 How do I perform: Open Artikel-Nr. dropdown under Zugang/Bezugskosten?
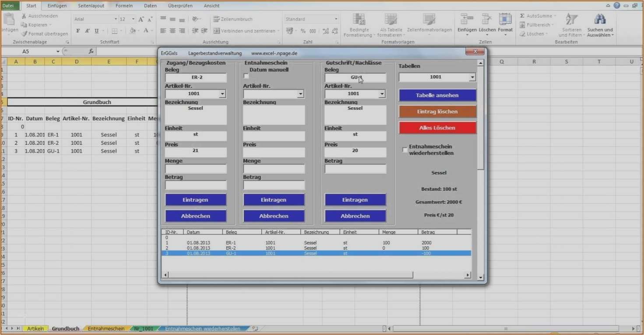pos(222,94)
